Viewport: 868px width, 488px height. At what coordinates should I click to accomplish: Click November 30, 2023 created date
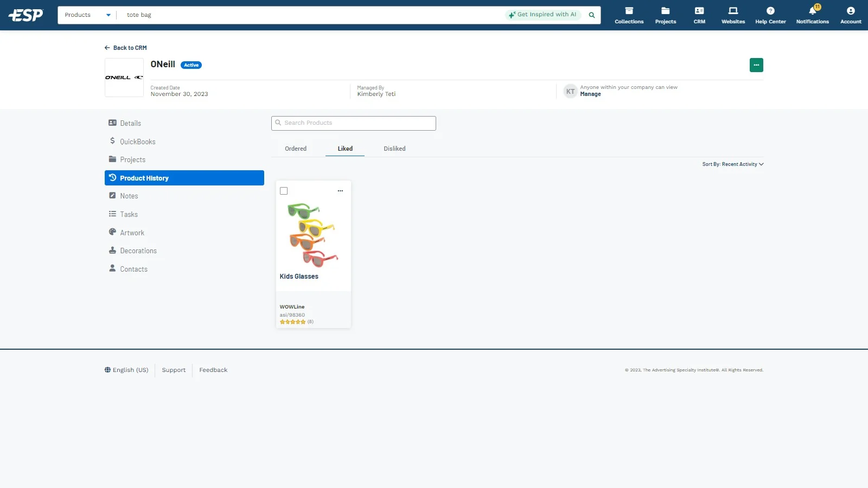179,94
